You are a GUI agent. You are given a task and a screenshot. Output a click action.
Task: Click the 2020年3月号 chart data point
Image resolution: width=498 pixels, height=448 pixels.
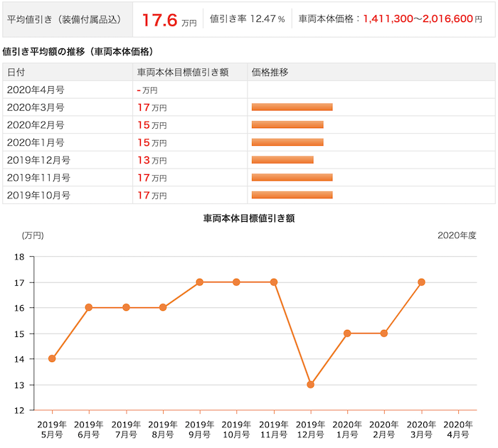421,282
